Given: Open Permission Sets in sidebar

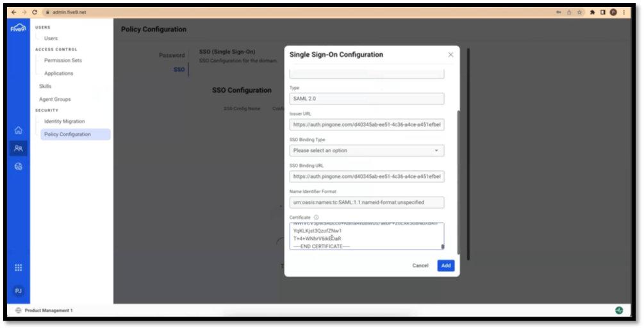Looking at the screenshot, I should pyautogui.click(x=63, y=60).
